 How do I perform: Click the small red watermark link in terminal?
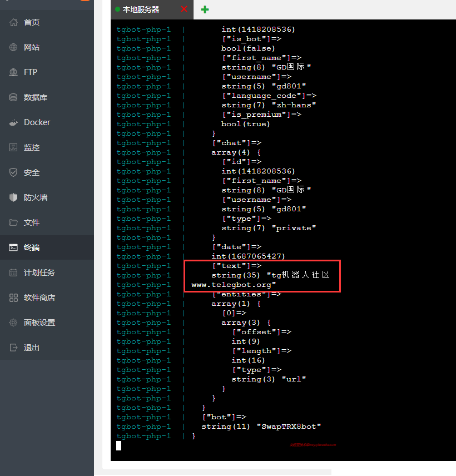pos(313,445)
